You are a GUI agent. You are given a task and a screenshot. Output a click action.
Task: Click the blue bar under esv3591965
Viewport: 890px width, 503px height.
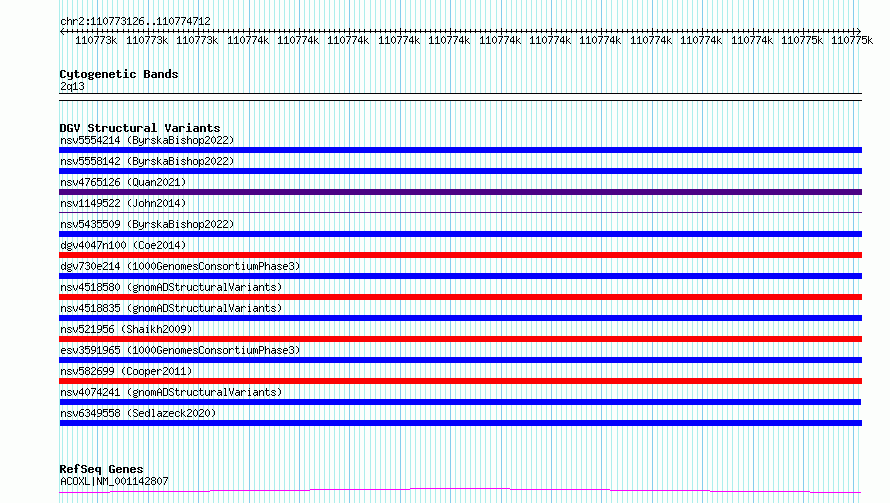460,360
